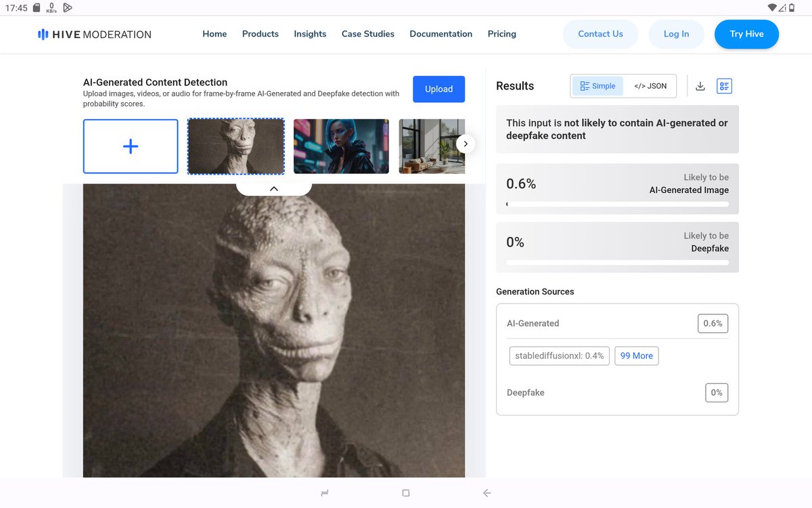Click the Deepfake probability bar
This screenshot has height=508, width=812.
pos(617,262)
